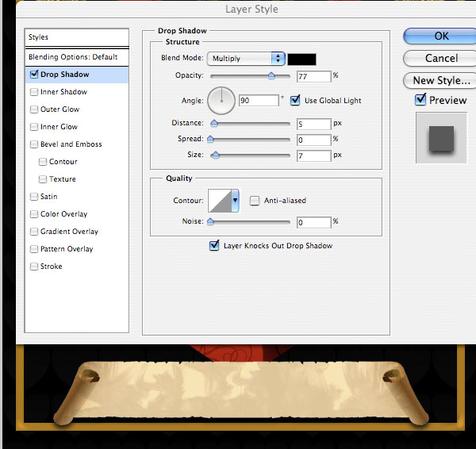Image resolution: width=476 pixels, height=449 pixels.
Task: Tick the Contour sub-option checkbox
Action: coord(43,162)
